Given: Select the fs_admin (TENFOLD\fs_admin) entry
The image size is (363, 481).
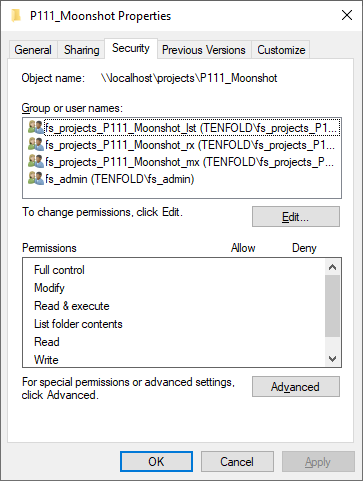Looking at the screenshot, I should 182,179.
